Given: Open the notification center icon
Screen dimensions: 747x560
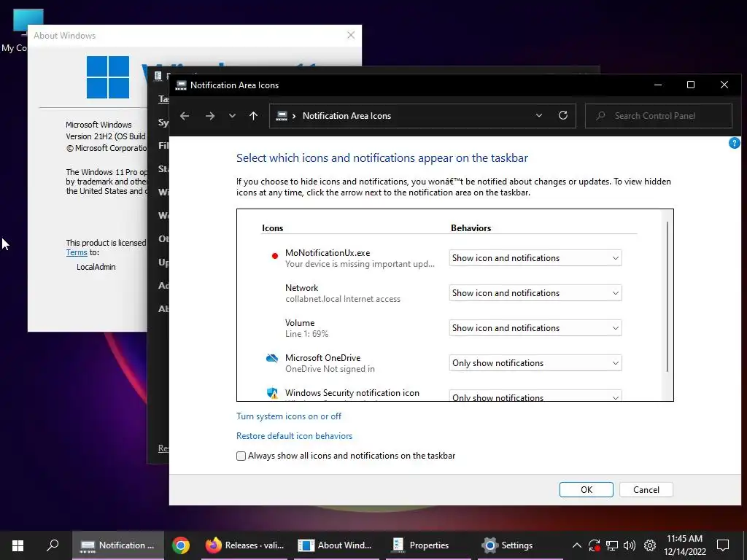Looking at the screenshot, I should click(x=723, y=545).
